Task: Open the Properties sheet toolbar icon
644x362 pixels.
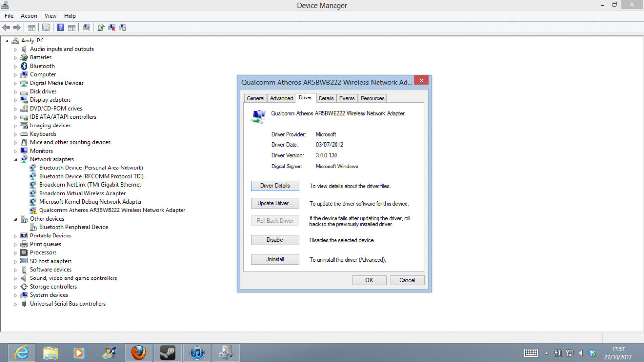Action: click(x=46, y=28)
